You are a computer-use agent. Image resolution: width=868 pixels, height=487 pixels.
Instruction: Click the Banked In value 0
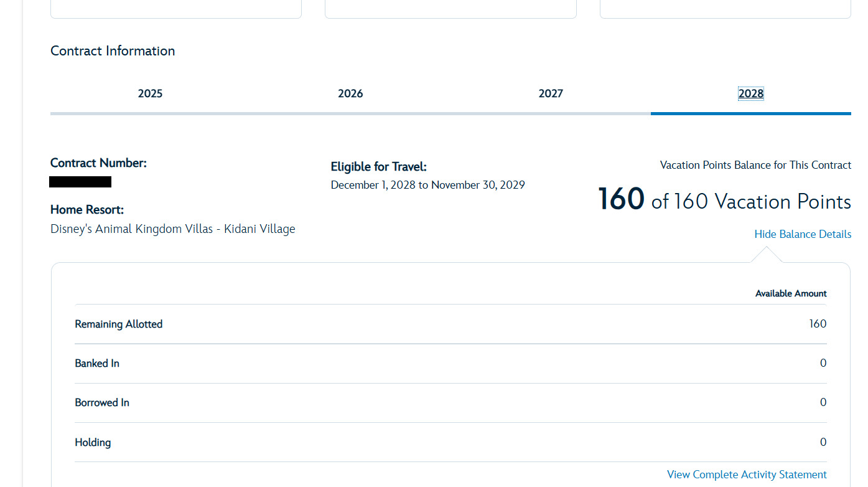(x=823, y=363)
